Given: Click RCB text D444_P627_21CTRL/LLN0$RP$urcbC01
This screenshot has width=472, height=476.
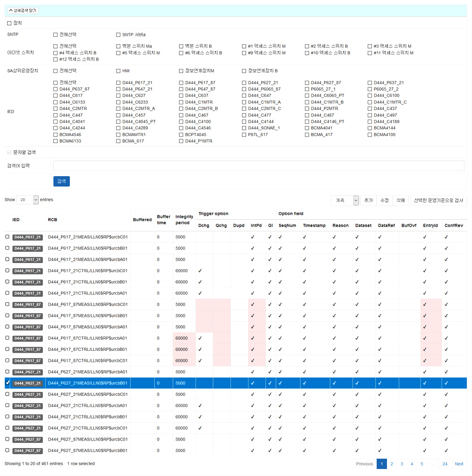Looking at the screenshot, I should pos(87,428).
